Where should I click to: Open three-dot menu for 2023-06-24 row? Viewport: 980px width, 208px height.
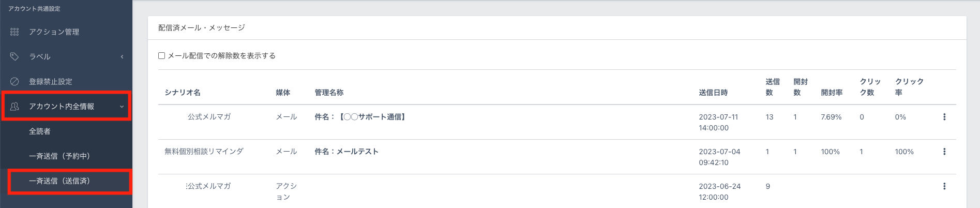[x=944, y=186]
